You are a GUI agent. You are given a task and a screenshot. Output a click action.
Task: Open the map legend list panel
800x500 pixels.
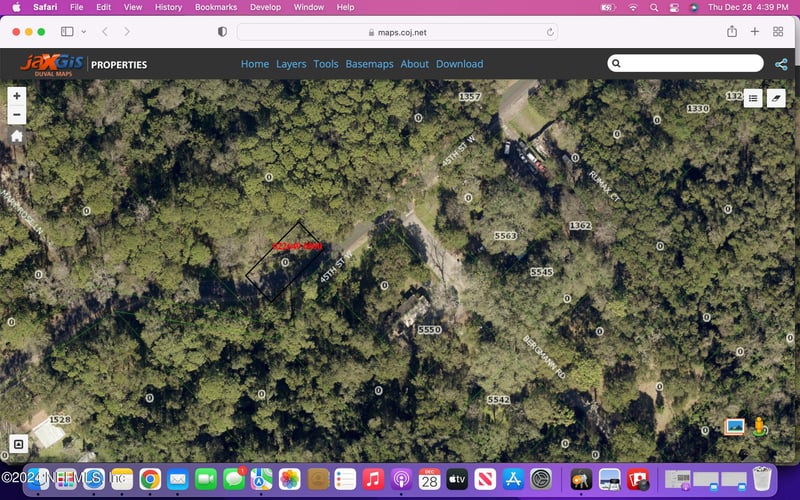click(x=753, y=98)
